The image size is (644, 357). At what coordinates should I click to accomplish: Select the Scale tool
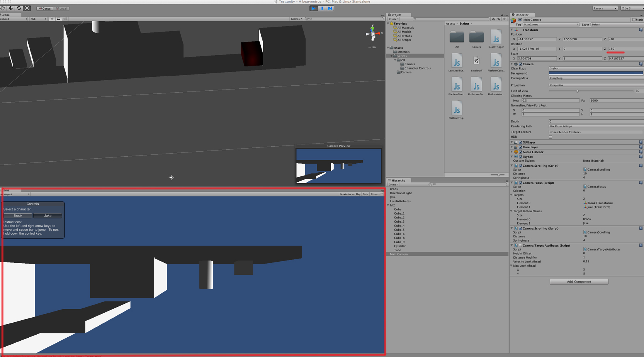27,8
